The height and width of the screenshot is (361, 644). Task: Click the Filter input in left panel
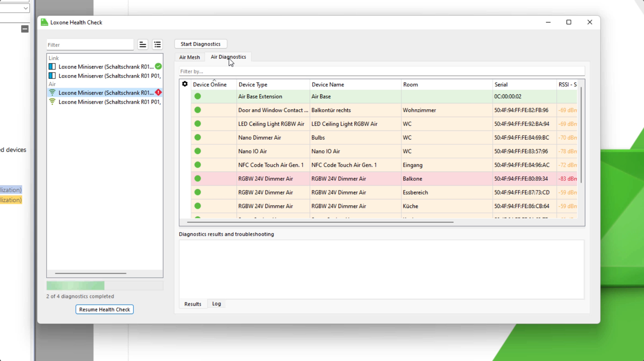coord(90,45)
